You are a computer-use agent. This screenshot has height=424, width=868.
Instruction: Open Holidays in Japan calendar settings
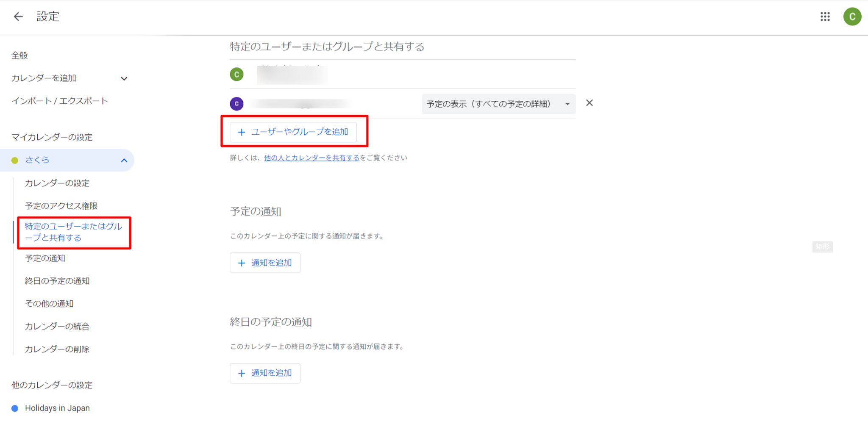57,408
